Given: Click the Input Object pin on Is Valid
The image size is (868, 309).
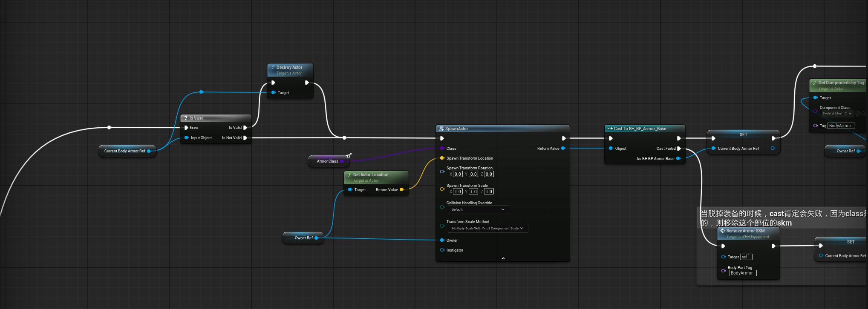Looking at the screenshot, I should (x=186, y=138).
